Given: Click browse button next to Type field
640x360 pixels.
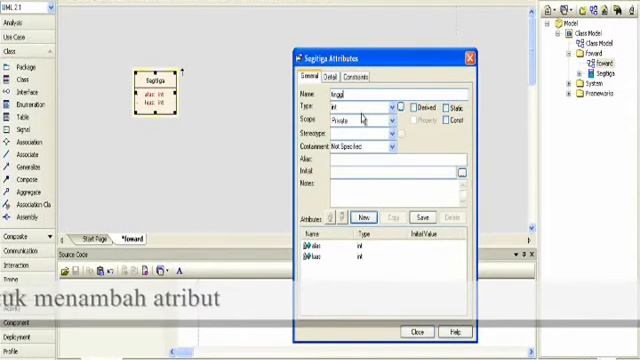Looking at the screenshot, I should point(401,107).
